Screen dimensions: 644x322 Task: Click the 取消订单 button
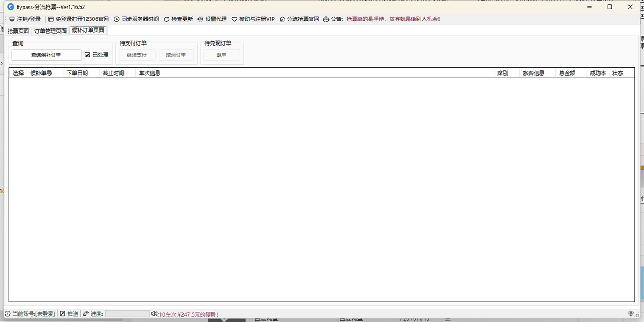(176, 55)
